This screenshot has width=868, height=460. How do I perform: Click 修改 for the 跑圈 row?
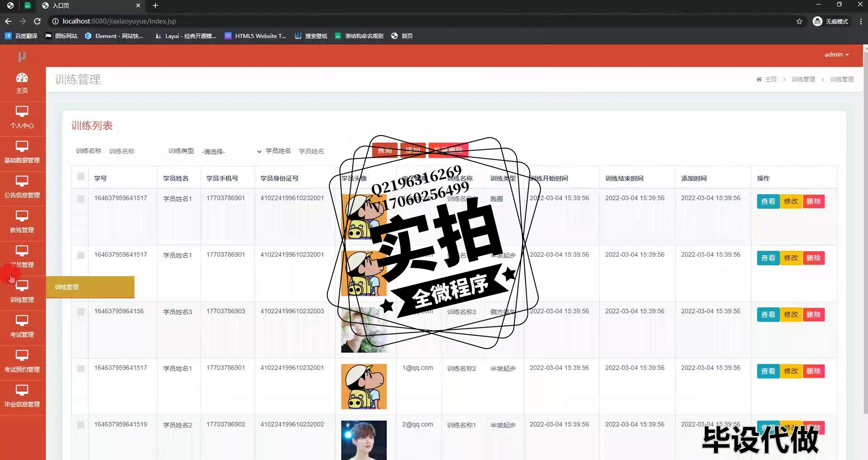tap(791, 201)
